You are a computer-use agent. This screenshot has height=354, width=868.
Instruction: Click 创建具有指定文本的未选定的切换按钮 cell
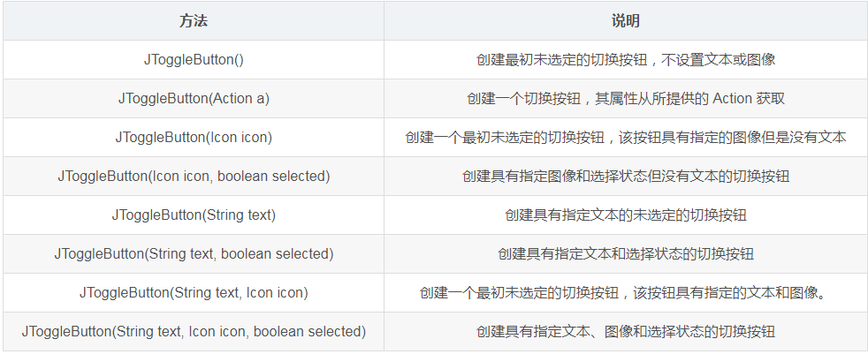[626, 215]
